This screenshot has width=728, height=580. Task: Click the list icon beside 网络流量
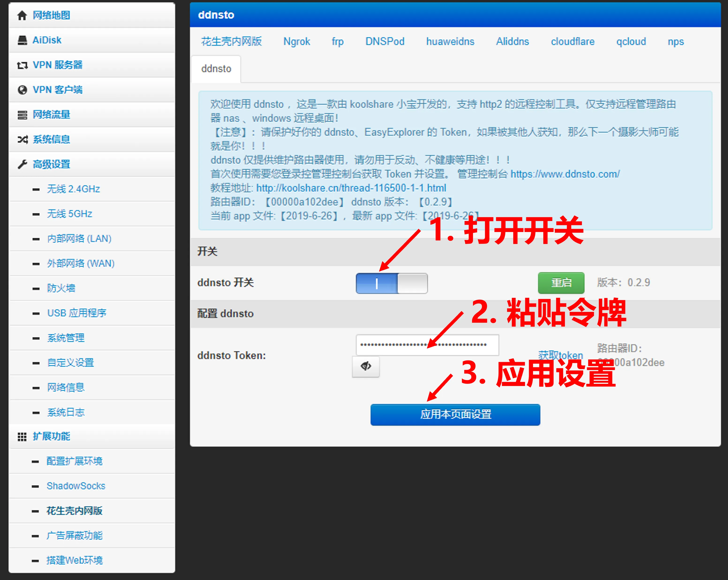point(22,115)
